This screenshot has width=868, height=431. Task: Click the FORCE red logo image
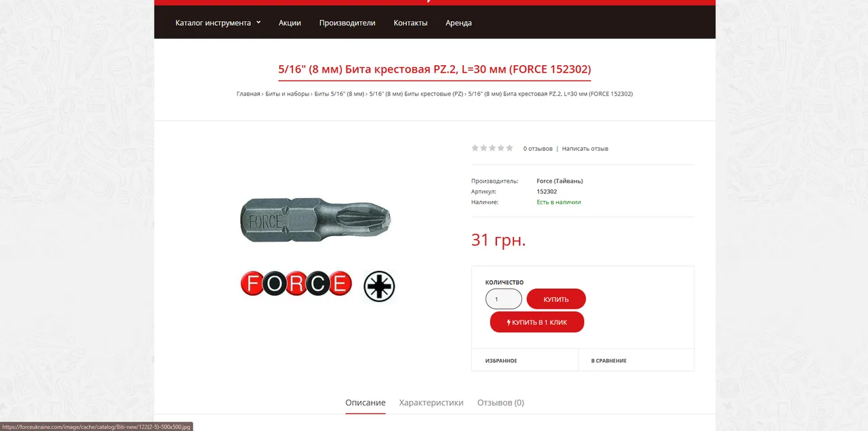(296, 284)
